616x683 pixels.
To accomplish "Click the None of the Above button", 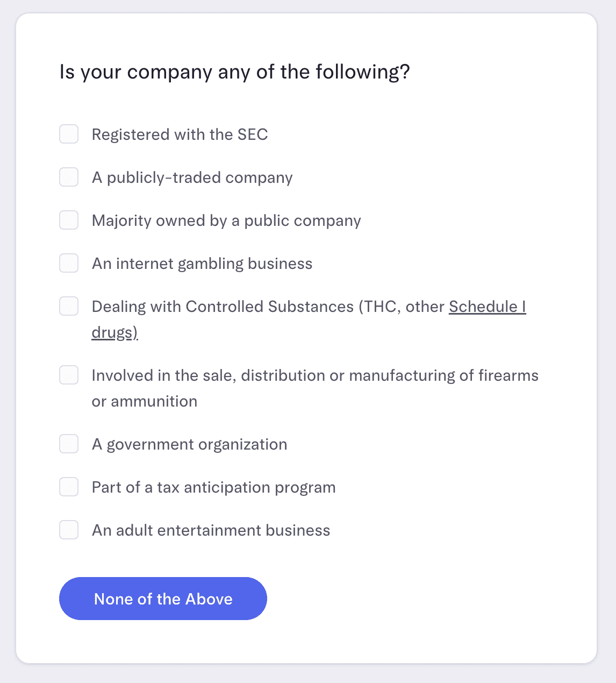I will (x=163, y=599).
